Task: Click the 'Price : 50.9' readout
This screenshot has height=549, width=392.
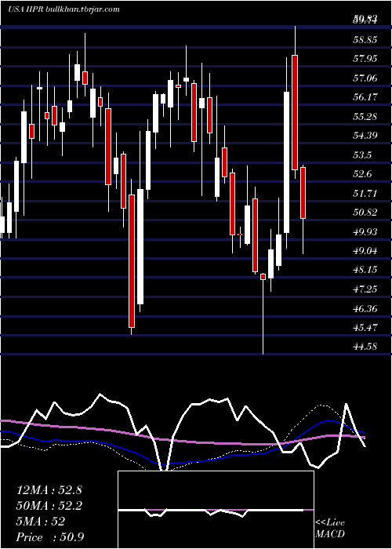Action: click(x=49, y=537)
